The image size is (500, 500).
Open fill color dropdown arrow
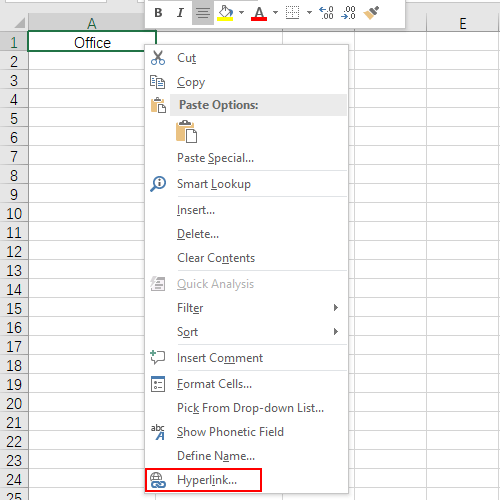point(242,13)
